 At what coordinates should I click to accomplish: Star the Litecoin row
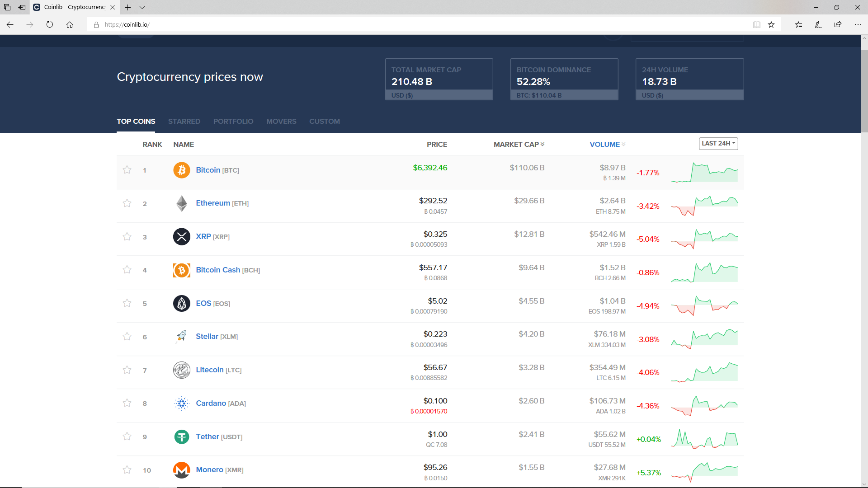127,370
